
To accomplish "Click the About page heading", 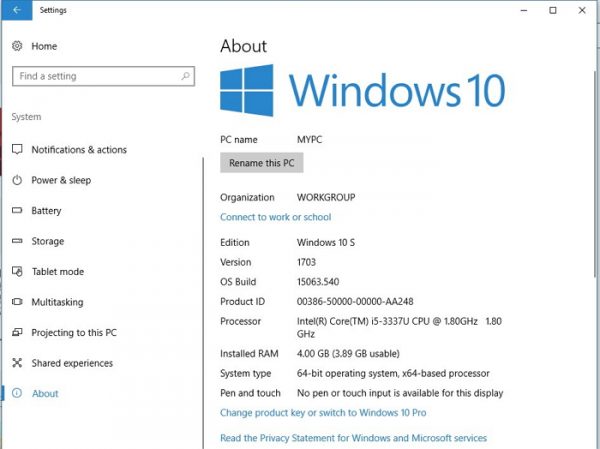I will pos(243,46).
